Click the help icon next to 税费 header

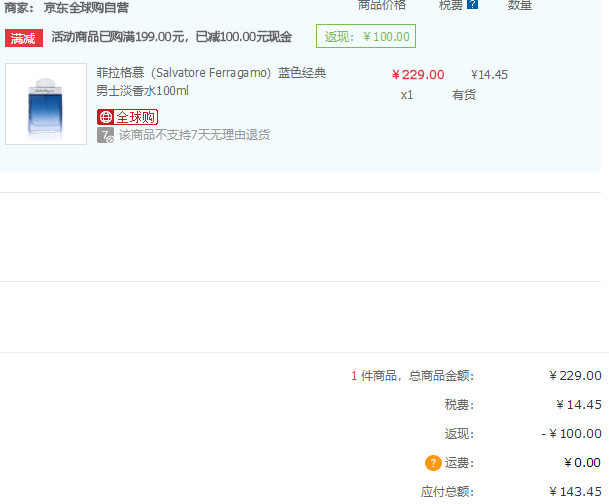tap(473, 5)
